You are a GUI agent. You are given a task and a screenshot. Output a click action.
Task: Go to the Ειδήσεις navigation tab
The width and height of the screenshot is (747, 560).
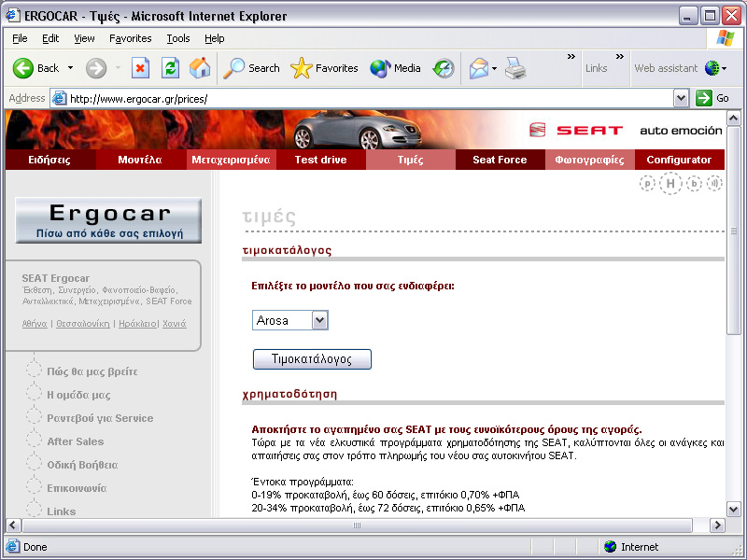(49, 160)
